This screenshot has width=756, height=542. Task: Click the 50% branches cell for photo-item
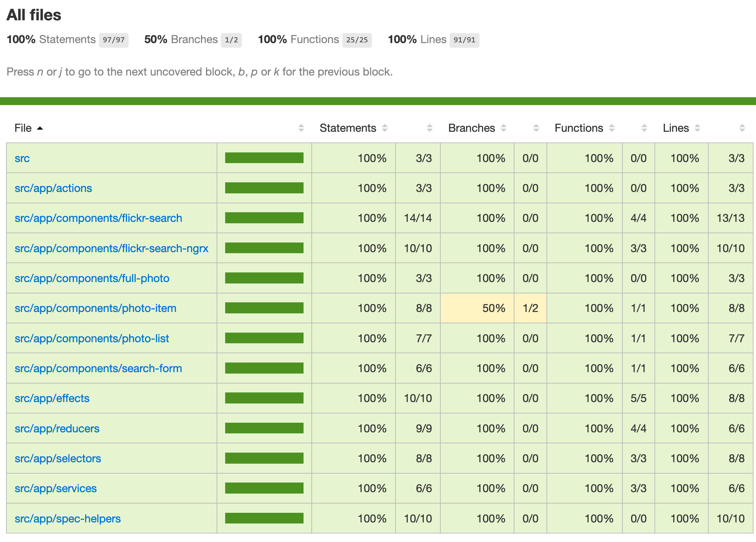pyautogui.click(x=493, y=308)
